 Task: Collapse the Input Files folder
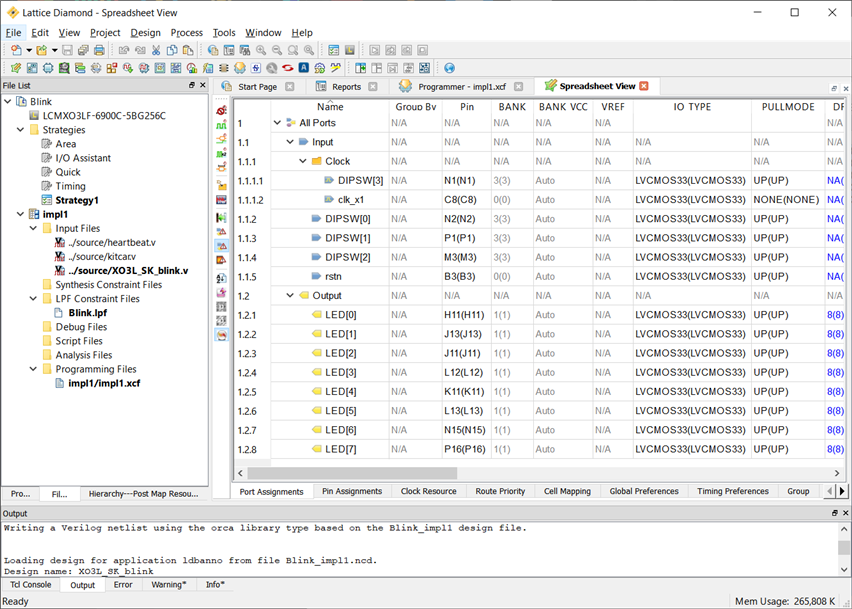pos(33,228)
